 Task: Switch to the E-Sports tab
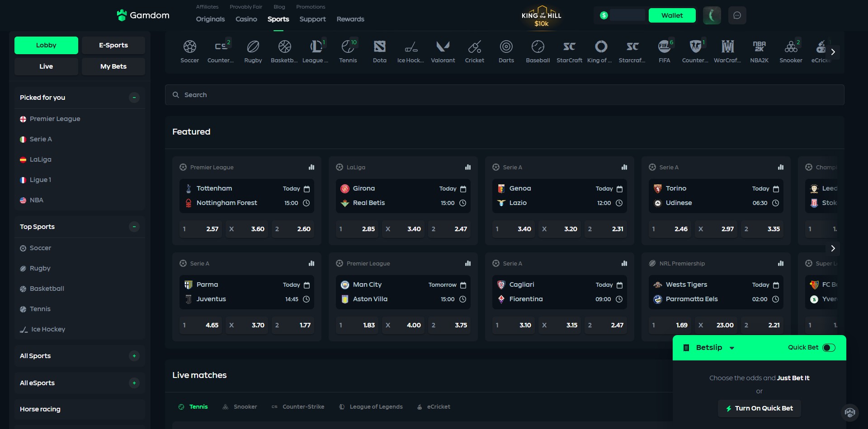(x=113, y=45)
